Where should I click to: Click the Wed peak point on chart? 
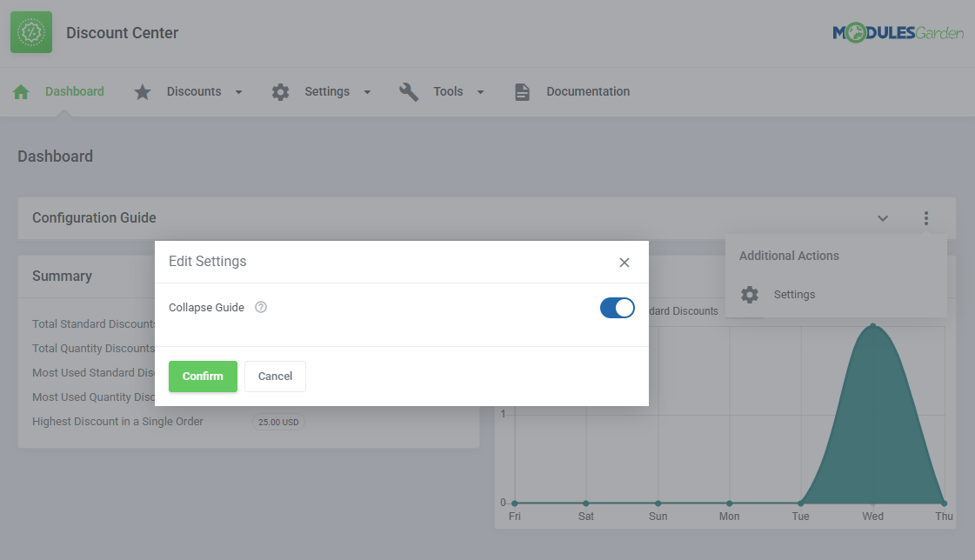873,325
